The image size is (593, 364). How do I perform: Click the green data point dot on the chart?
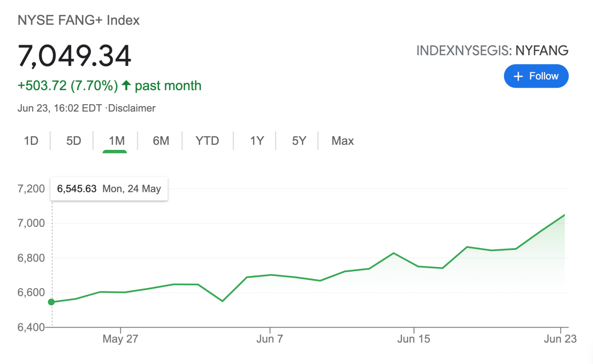51,302
